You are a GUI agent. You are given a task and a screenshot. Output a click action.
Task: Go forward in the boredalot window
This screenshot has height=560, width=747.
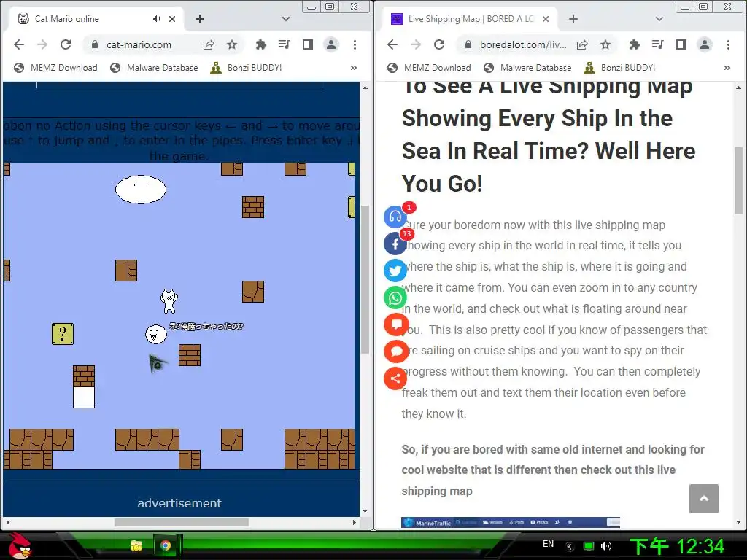tap(416, 44)
